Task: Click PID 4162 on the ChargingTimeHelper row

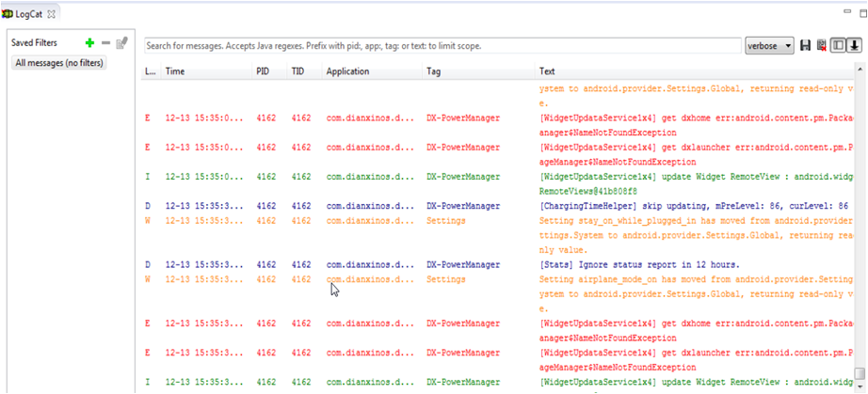Action: pos(265,206)
